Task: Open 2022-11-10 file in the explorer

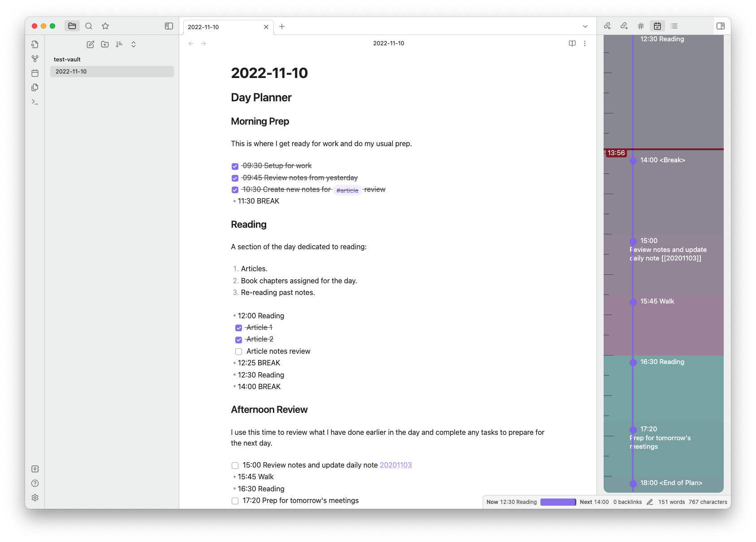Action: pyautogui.click(x=112, y=71)
